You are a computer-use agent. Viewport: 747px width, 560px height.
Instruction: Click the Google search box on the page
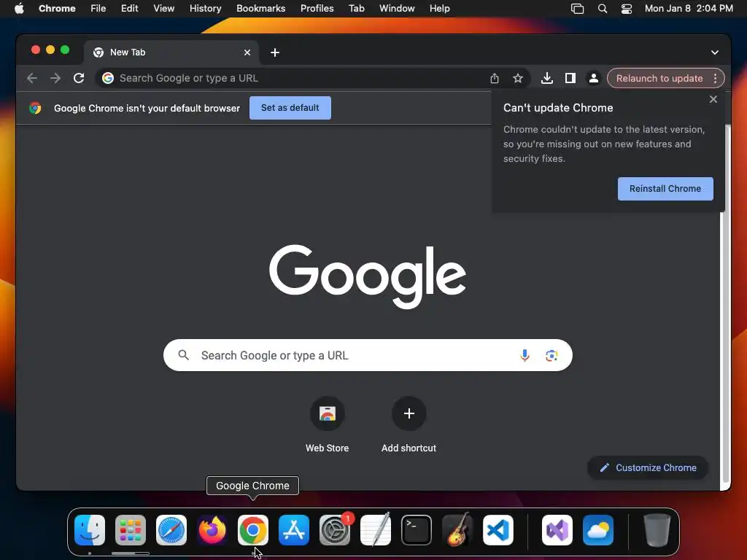coord(368,355)
